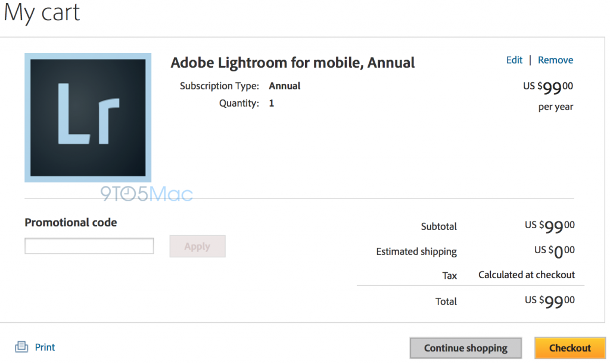Viewport: 610px width, 364px height.
Task: Edit the Adobe Lightroom cart item
Action: coord(514,60)
